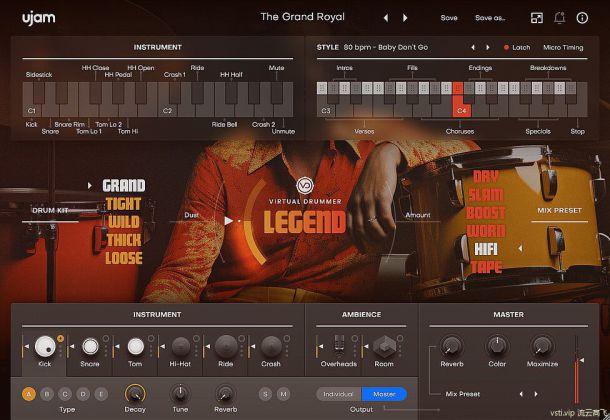Select the Room ambience icon

pyautogui.click(x=384, y=346)
